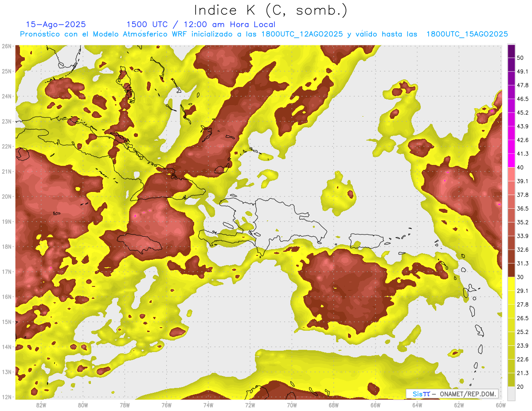The image size is (532, 411).
Task: Click colorbar label '42.6'
Action: tap(522, 140)
